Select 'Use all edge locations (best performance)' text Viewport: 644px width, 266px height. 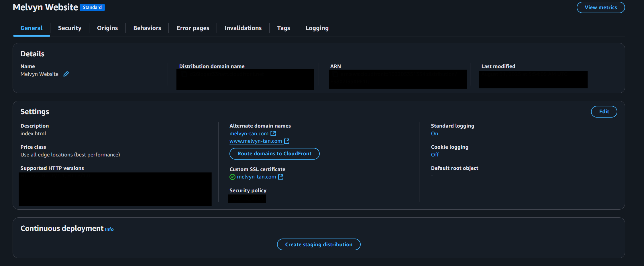point(70,155)
